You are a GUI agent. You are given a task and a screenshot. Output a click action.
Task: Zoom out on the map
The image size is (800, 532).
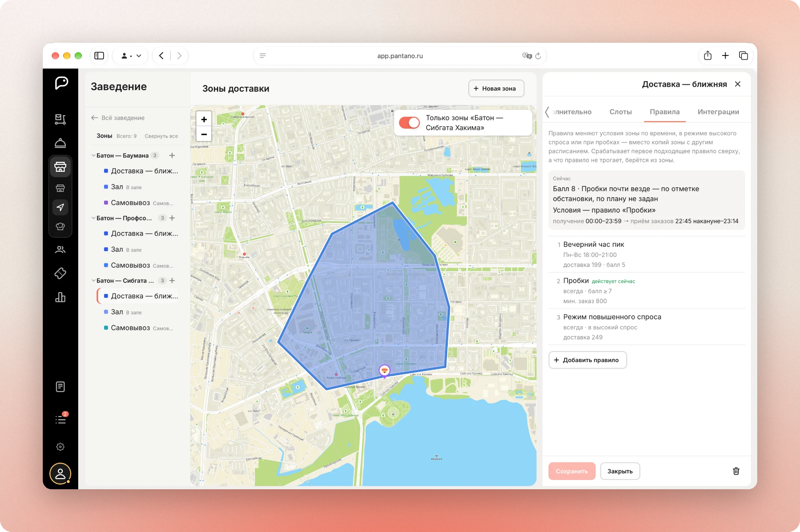[x=204, y=134]
